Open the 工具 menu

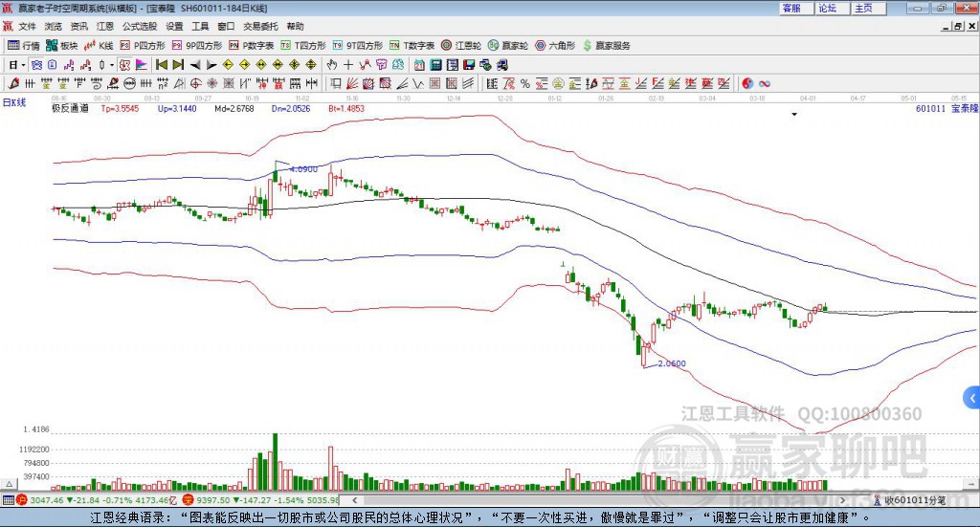point(200,26)
